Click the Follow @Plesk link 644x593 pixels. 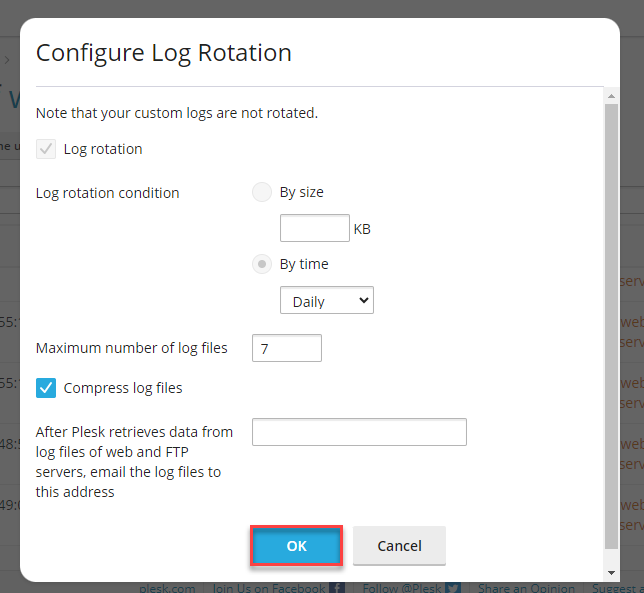403,588
